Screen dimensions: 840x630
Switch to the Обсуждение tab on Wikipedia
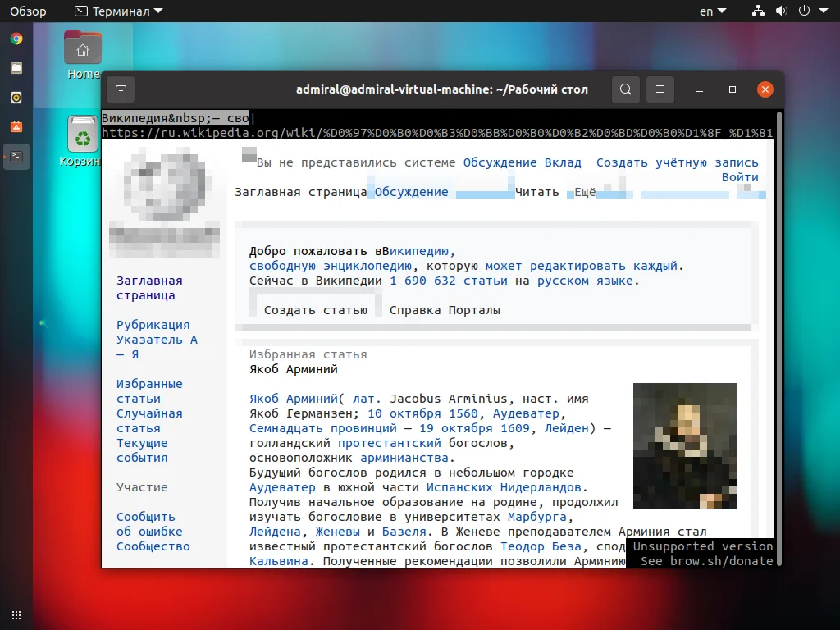click(412, 192)
